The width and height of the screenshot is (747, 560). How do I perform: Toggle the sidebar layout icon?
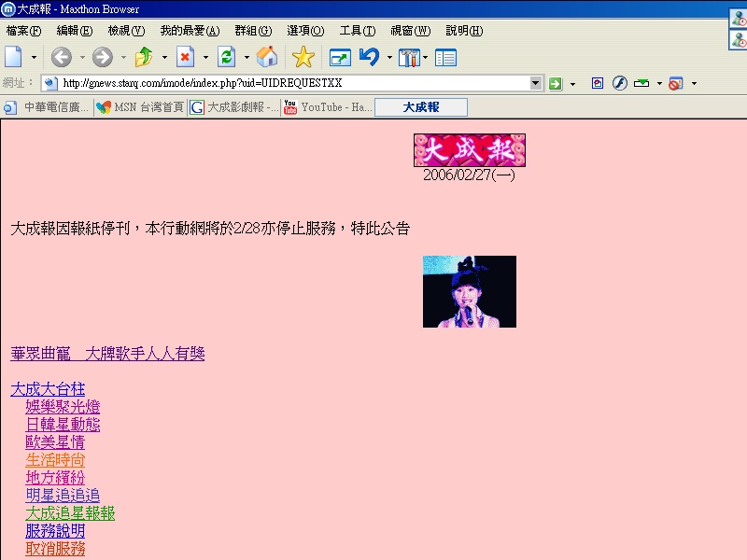coord(446,58)
